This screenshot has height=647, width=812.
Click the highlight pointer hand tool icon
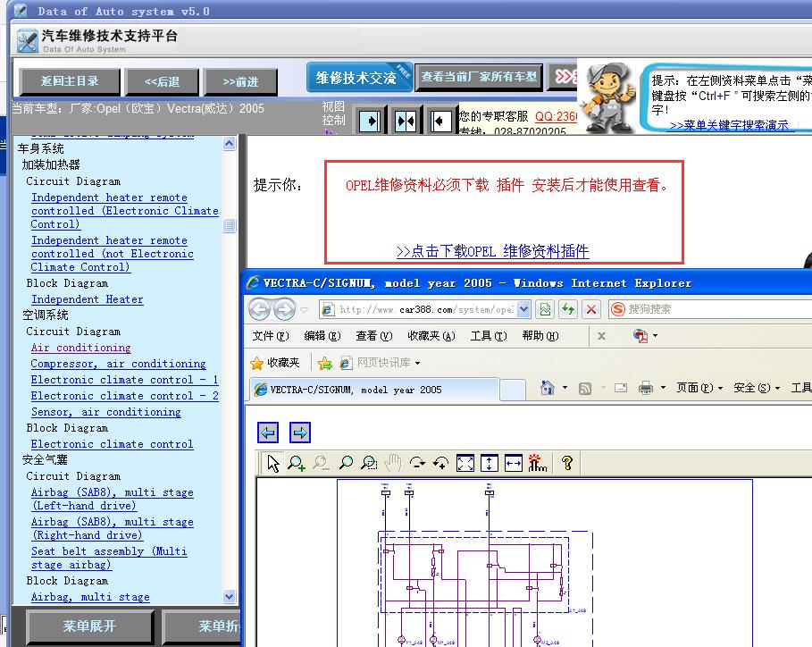(x=537, y=463)
